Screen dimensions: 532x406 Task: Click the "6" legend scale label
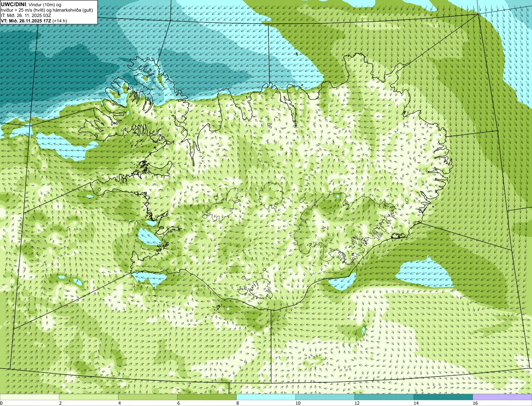pos(179,403)
